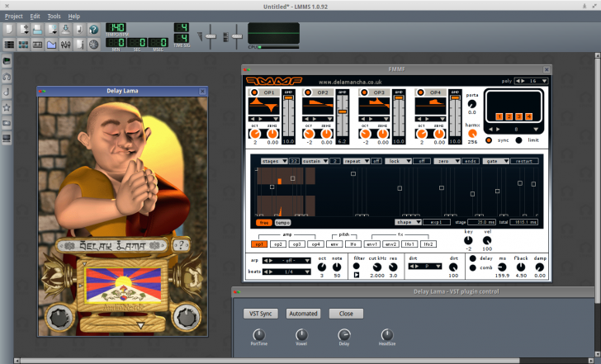Enable the delay effect LED
This screenshot has height=364, width=601.
point(472,258)
